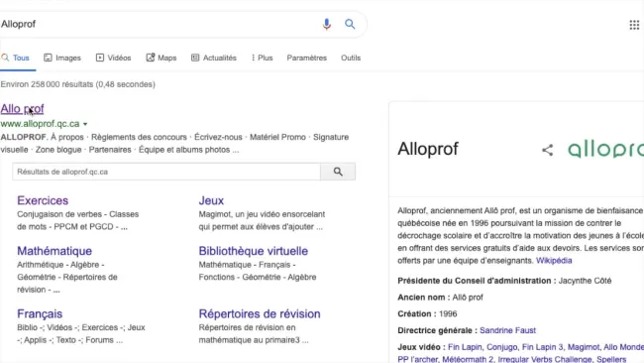
Task: Open the Répertoires de révision sitelink
Action: point(260,314)
